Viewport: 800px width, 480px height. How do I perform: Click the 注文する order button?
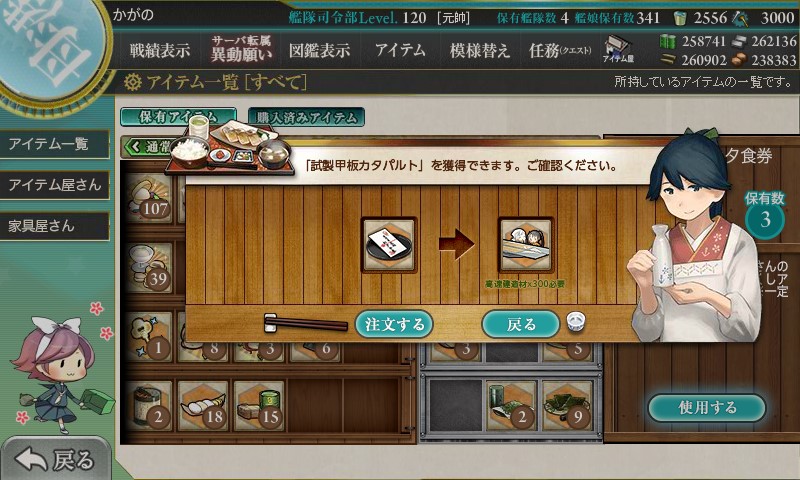394,324
